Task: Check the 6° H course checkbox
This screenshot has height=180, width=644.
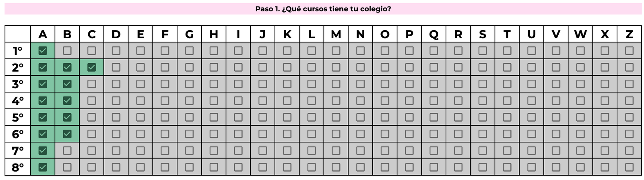Action: [214, 134]
